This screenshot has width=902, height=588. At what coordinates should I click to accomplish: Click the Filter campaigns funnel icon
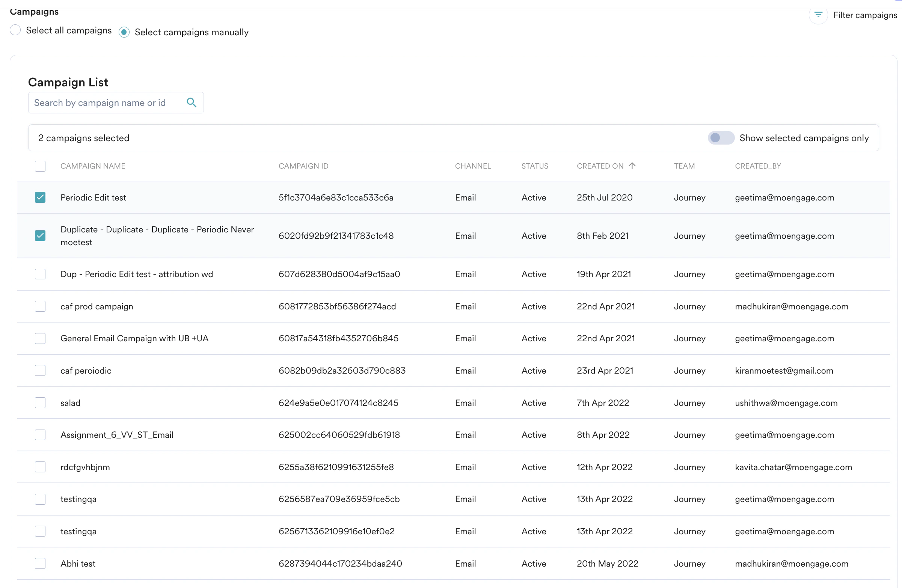818,15
